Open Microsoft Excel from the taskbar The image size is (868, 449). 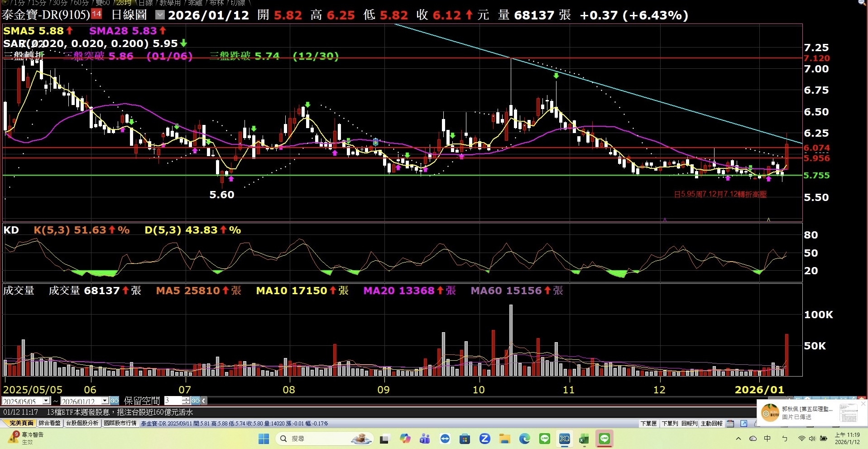(584, 439)
